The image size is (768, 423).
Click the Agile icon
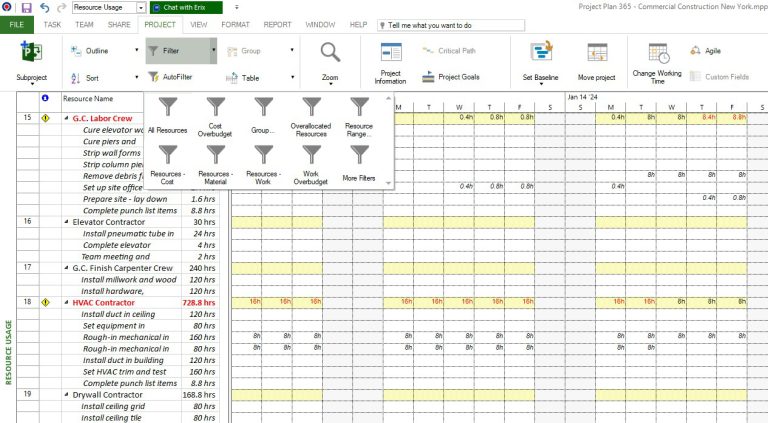[x=696, y=50]
